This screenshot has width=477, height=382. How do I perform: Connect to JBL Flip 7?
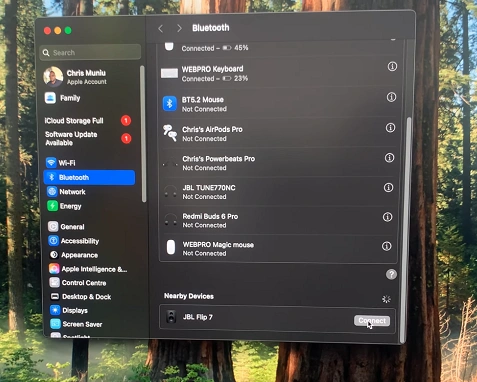pos(372,321)
